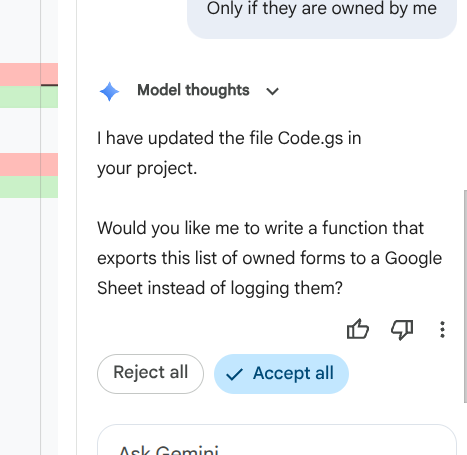Click the dark marker on top red diff line
The width and height of the screenshot is (467, 455).
click(x=49, y=85)
